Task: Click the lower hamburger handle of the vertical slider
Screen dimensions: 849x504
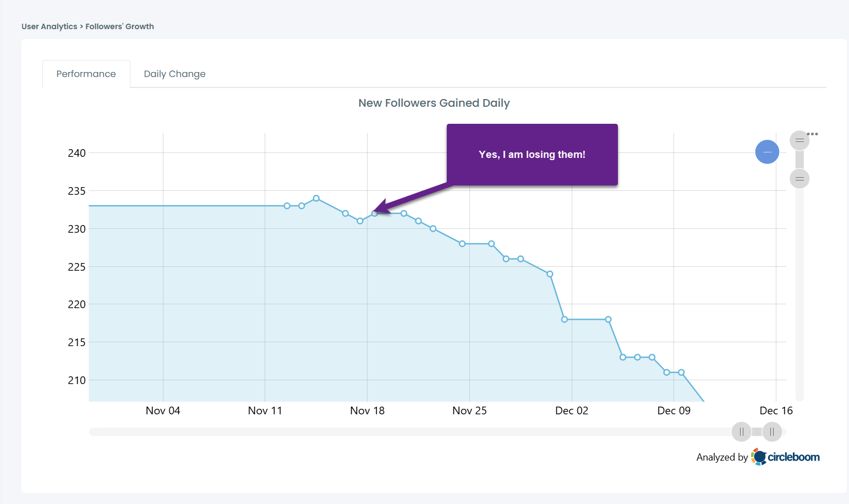Action: pyautogui.click(x=799, y=178)
